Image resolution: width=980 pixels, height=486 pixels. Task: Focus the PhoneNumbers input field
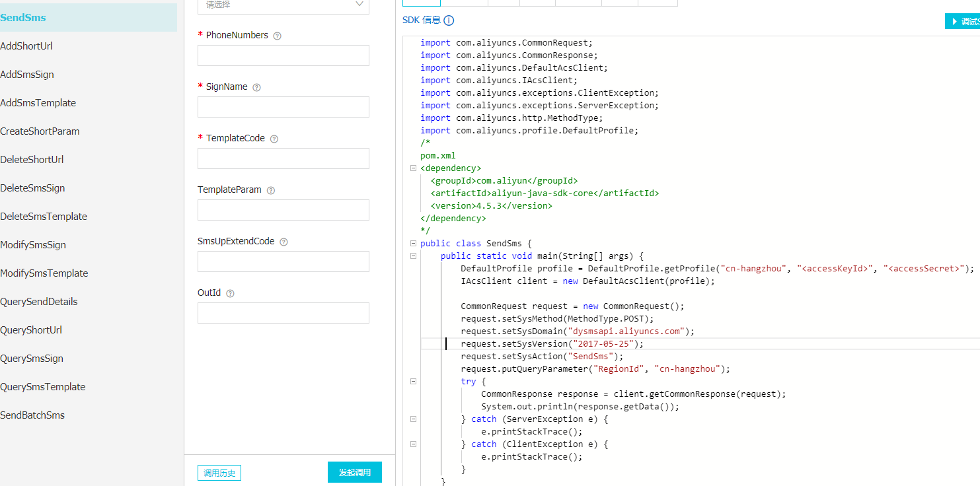point(283,55)
